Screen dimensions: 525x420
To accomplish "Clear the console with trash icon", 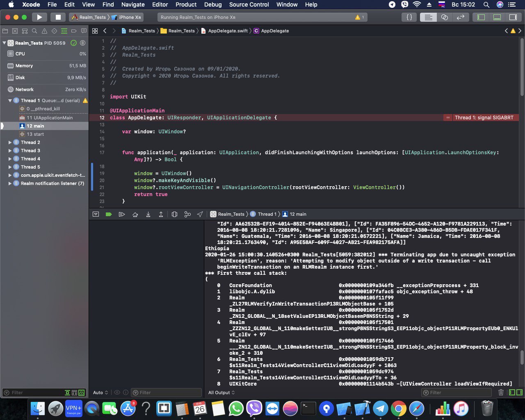I will 501,393.
